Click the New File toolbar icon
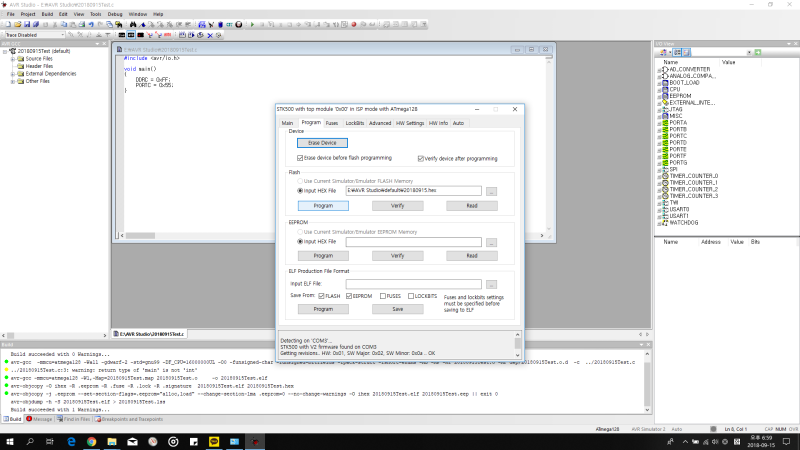This screenshot has width=800, height=450. pos(8,24)
